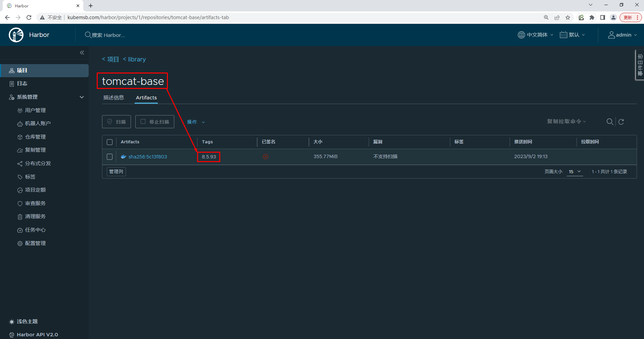Open browser extensions puzzle icon
The image size is (644, 339).
click(592, 17)
